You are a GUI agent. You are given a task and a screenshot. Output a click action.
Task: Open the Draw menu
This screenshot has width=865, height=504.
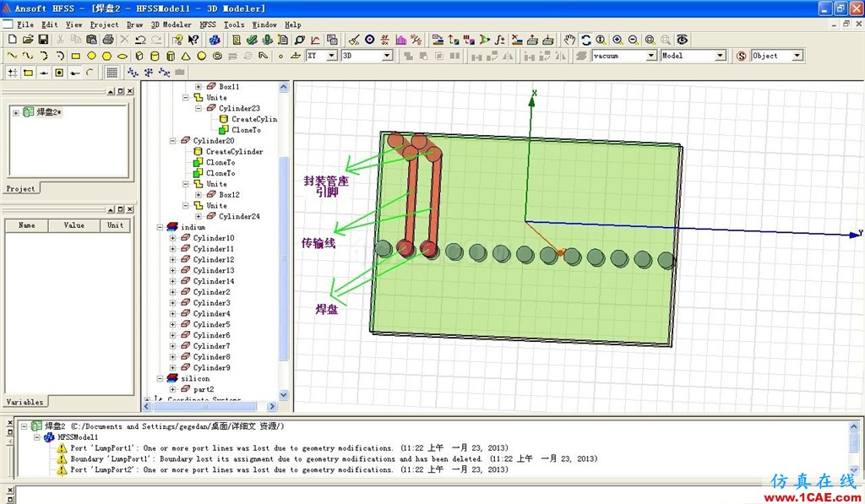[x=134, y=24]
